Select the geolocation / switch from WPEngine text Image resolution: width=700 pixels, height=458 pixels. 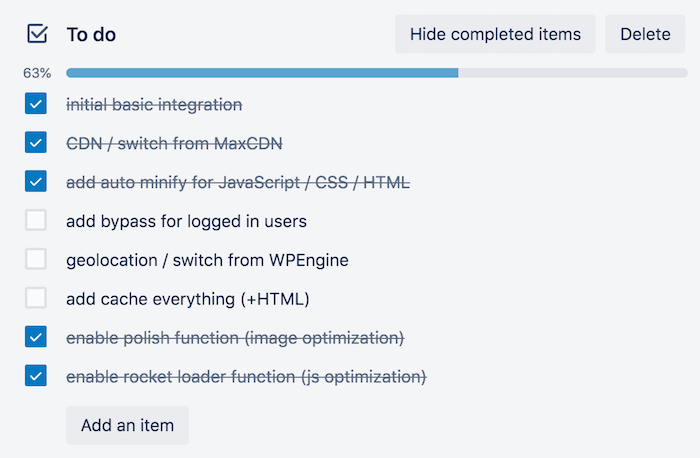207,260
